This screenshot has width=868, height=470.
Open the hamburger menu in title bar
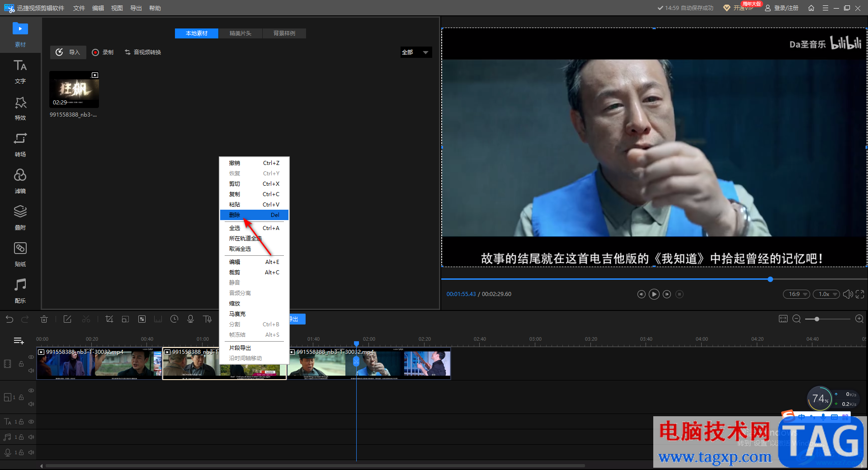click(825, 8)
